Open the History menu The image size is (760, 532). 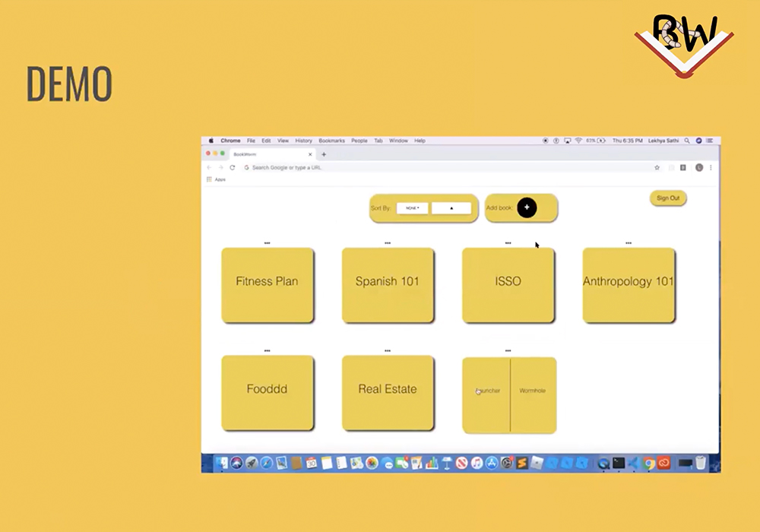coord(303,141)
